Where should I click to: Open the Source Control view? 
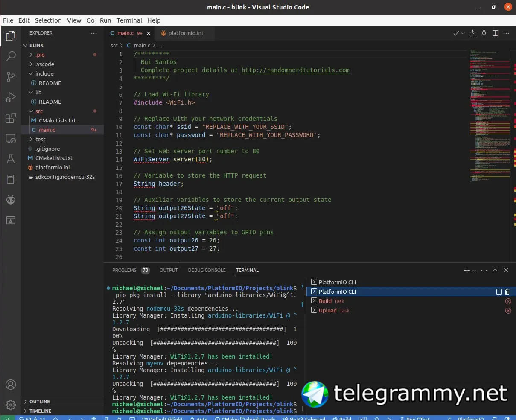point(11,77)
